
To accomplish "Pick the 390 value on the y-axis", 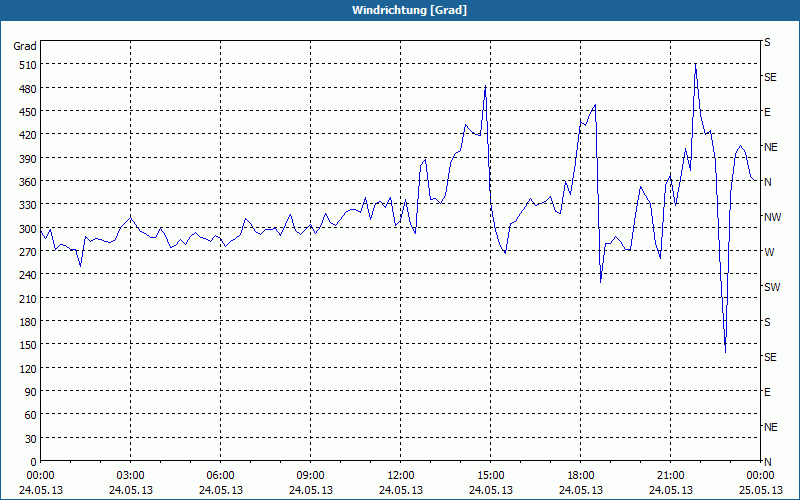I will point(29,159).
